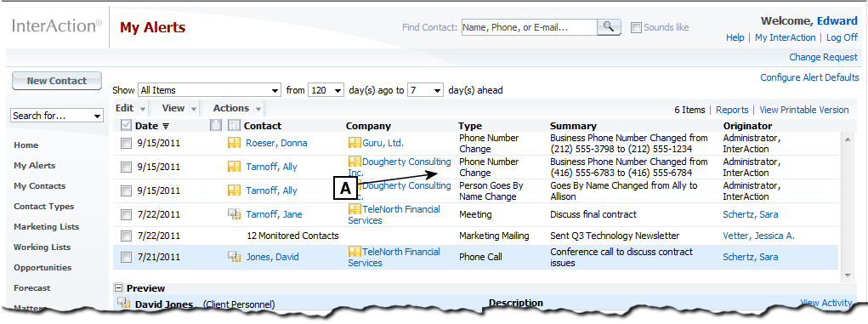The image size is (868, 324).
Task: Click the alerts list scrollbar down arrow
Action: (847, 276)
